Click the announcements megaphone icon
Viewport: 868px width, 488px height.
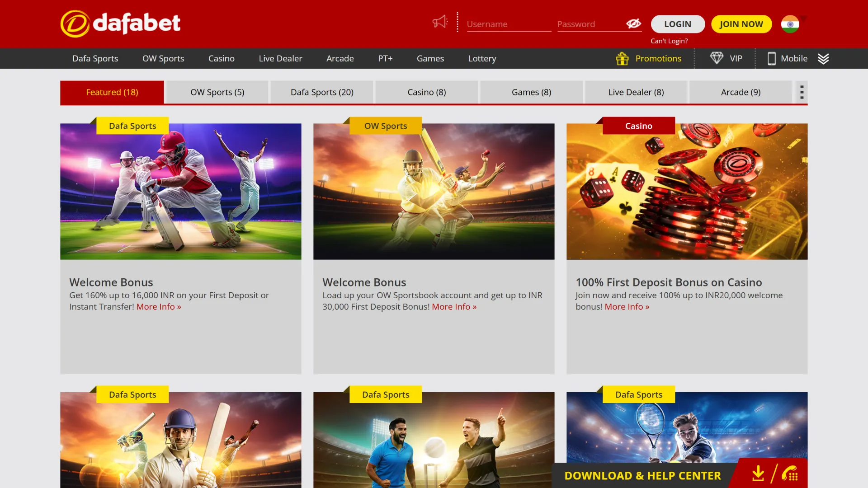click(x=439, y=21)
